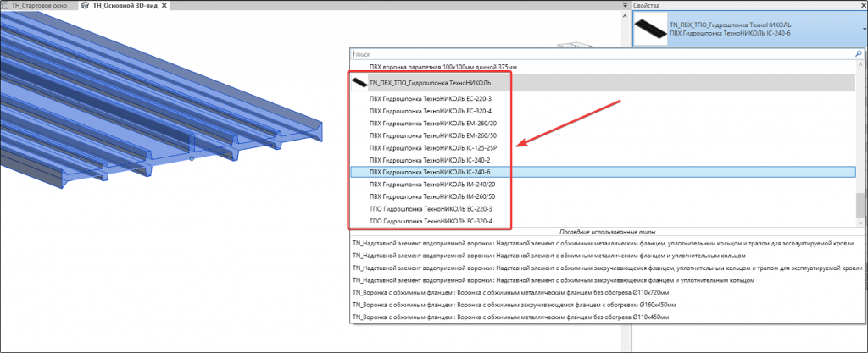Click the Последние использованные типы header
This screenshot has width=868, height=353.
[x=607, y=231]
